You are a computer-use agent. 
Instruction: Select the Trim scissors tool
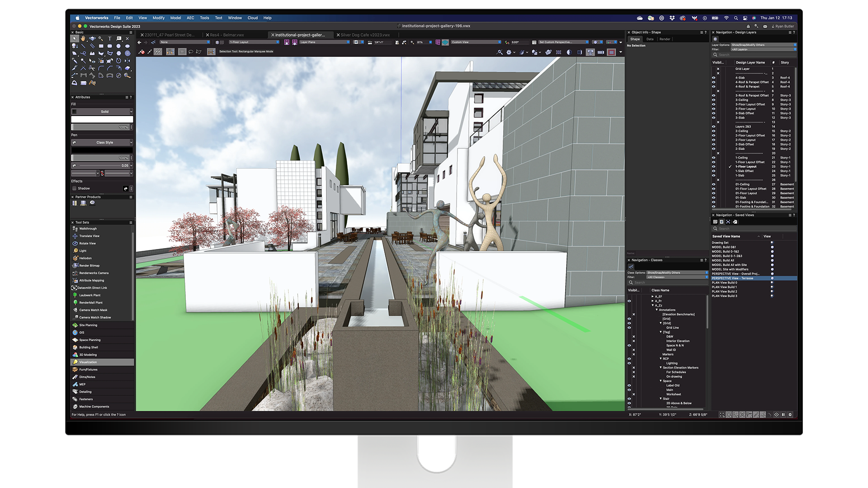pos(92,68)
